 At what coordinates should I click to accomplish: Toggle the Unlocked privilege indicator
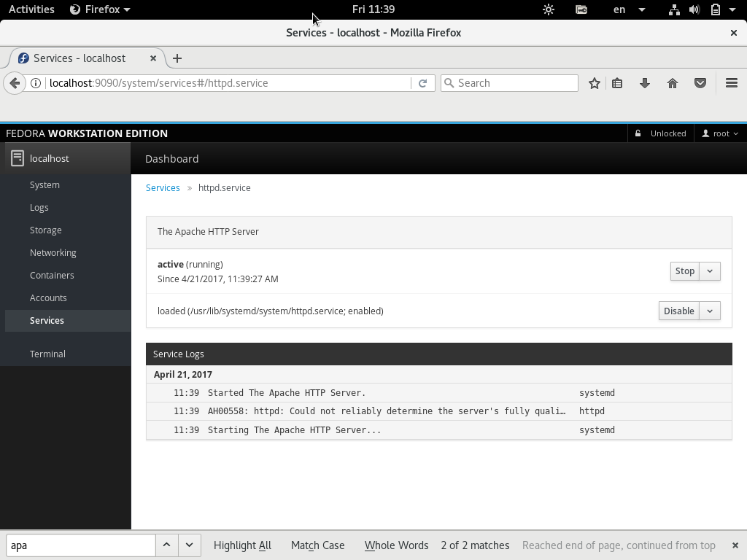point(661,133)
